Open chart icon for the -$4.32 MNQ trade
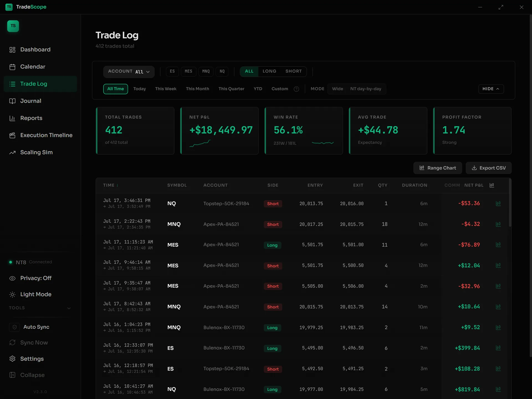The width and height of the screenshot is (532, 399). 498,224
